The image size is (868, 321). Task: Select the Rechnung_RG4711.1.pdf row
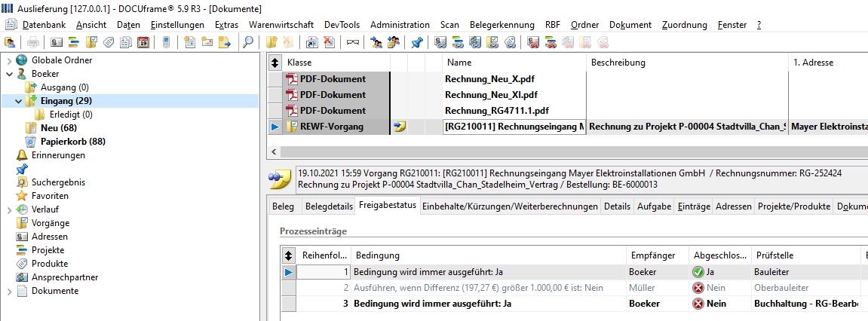pyautogui.click(x=567, y=111)
